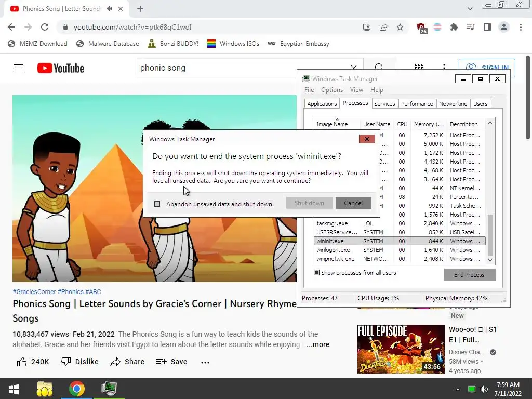This screenshot has width=532, height=399.
Task: Clear the YouTube search text
Action: 354,68
